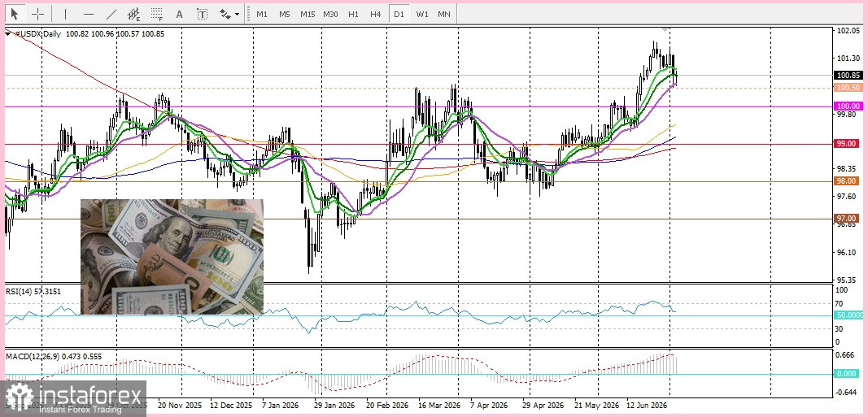This screenshot has width=868, height=417.
Task: Select the equidistant channel tool
Action: click(133, 14)
